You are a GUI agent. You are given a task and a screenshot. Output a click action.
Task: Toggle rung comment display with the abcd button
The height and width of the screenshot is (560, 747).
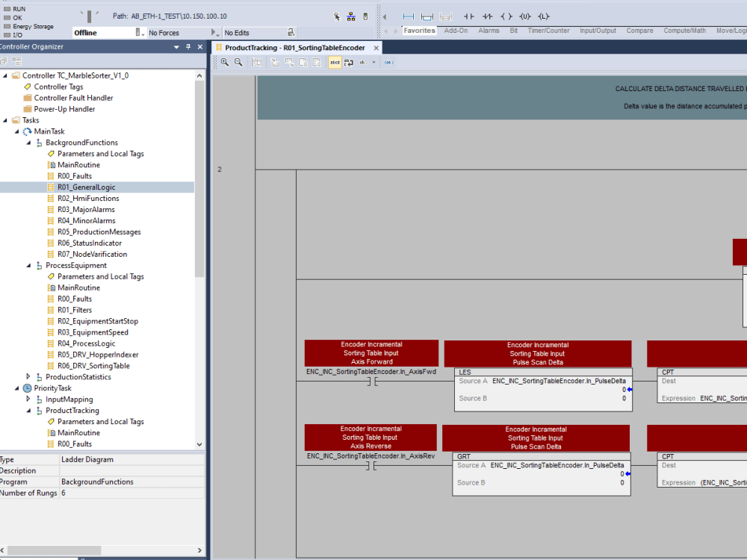point(335,62)
